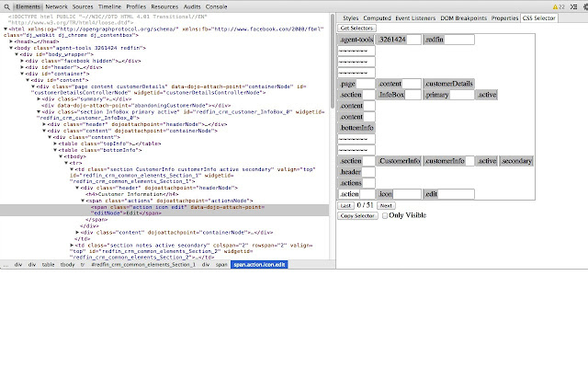Select the Elements panel tab
The height and width of the screenshot is (368, 588).
(x=28, y=6)
